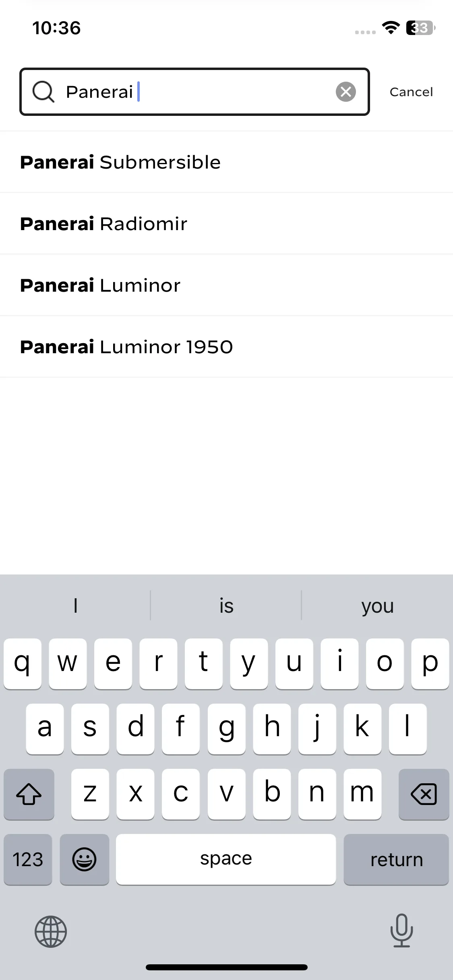Tap the emoji keyboard icon
The width and height of the screenshot is (453, 980).
click(84, 860)
